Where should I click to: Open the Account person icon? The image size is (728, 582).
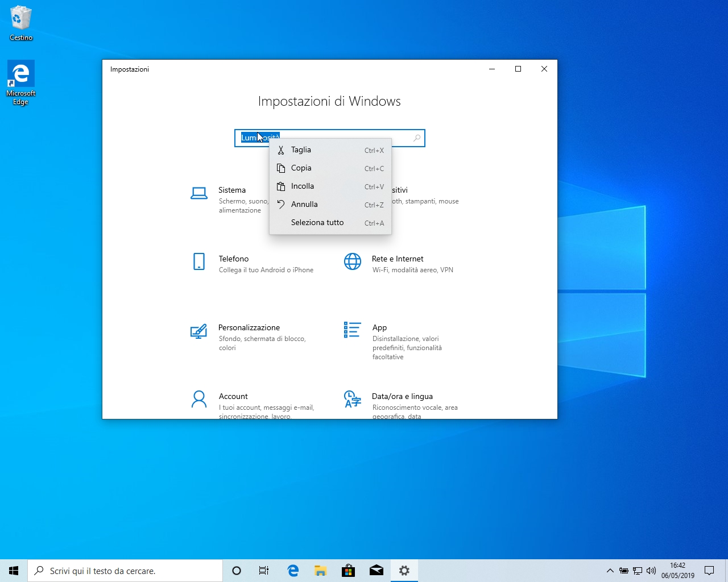[x=199, y=399]
